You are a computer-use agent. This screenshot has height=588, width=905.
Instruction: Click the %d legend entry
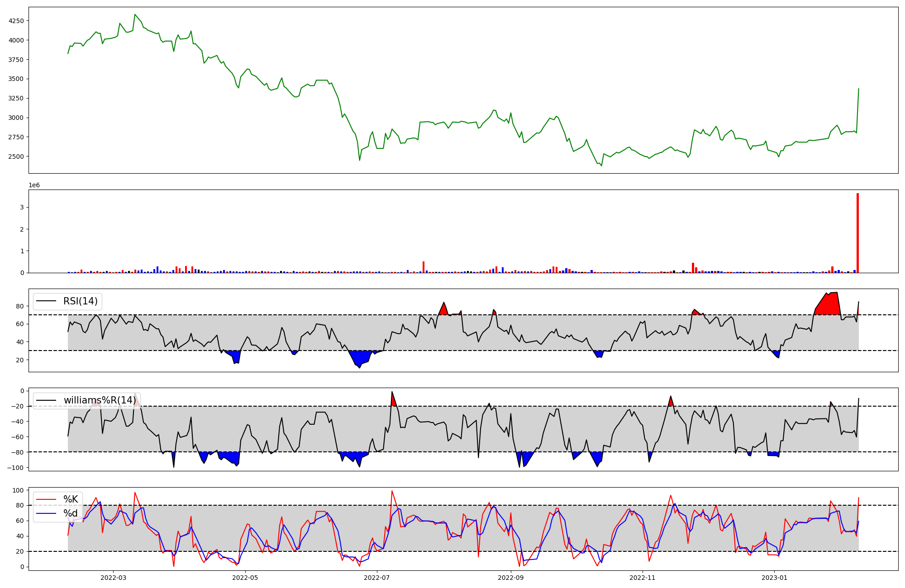(x=71, y=513)
